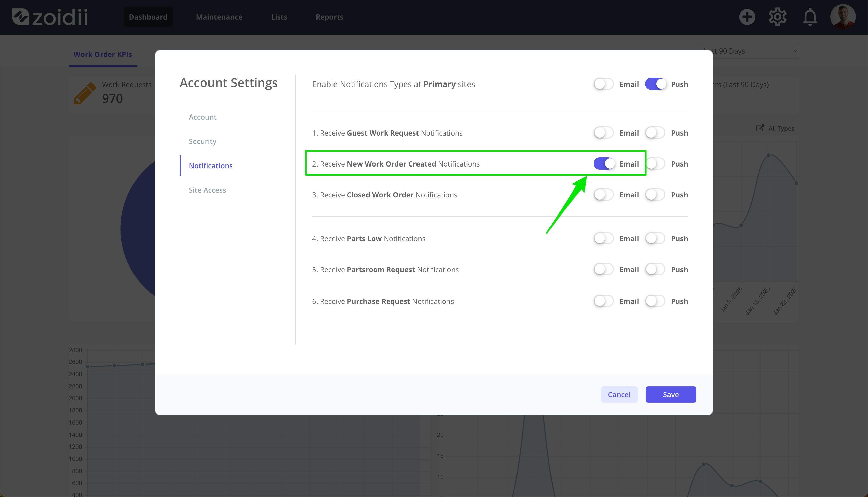This screenshot has width=868, height=497.
Task: Enable Email for Parts Low notifications
Action: pos(604,238)
